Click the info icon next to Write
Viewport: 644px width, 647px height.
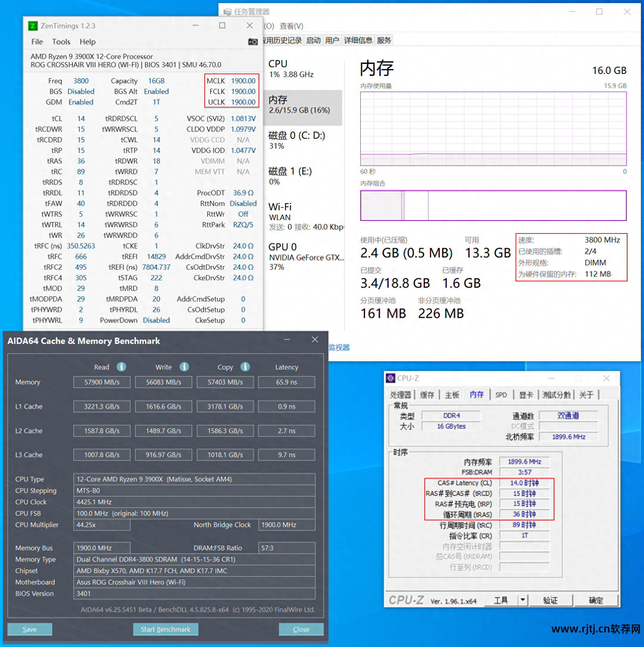click(x=184, y=367)
